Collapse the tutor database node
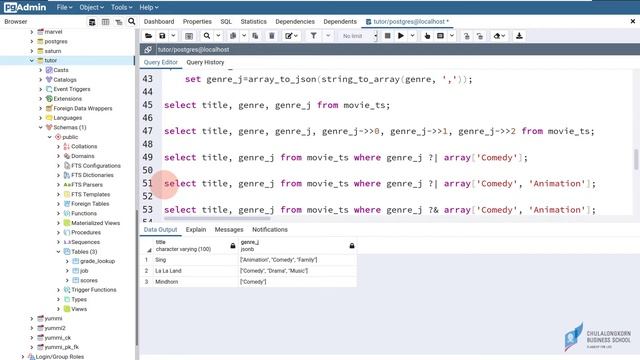Screen dimensions: 640x360 click(31, 60)
